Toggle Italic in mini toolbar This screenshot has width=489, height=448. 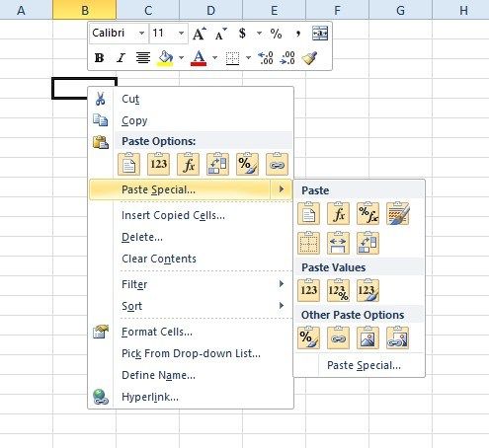[x=121, y=58]
